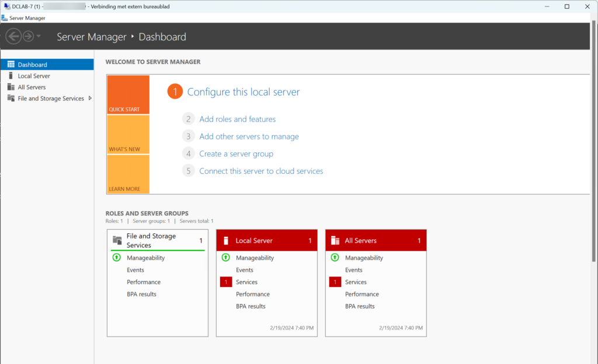Open Events in File and Storage Services tile

coord(135,270)
